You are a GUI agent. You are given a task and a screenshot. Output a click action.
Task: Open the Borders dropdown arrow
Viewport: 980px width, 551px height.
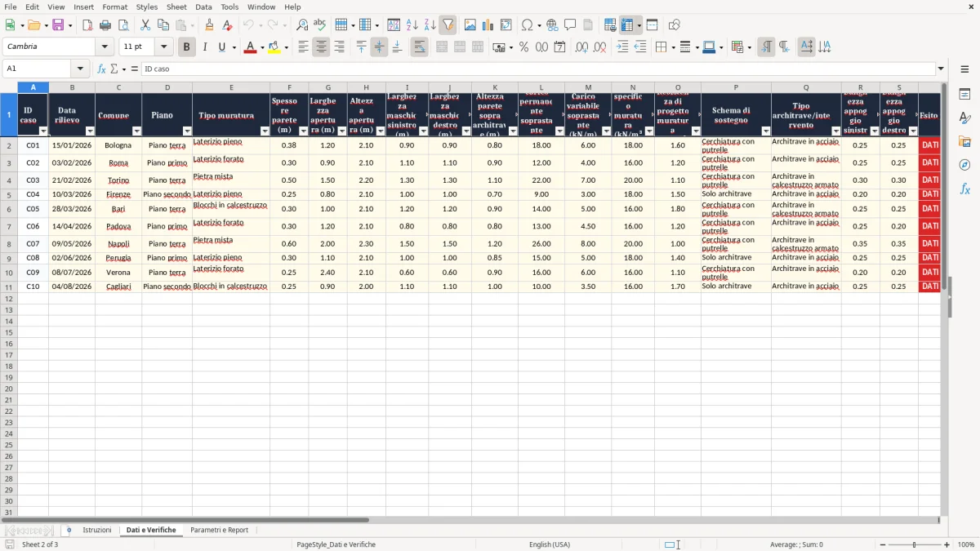[x=671, y=47]
